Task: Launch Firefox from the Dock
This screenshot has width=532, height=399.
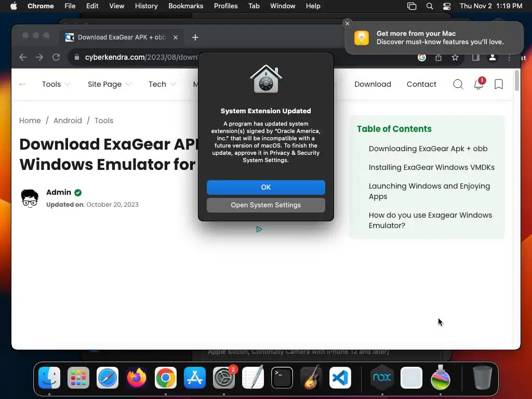Action: pos(137,378)
